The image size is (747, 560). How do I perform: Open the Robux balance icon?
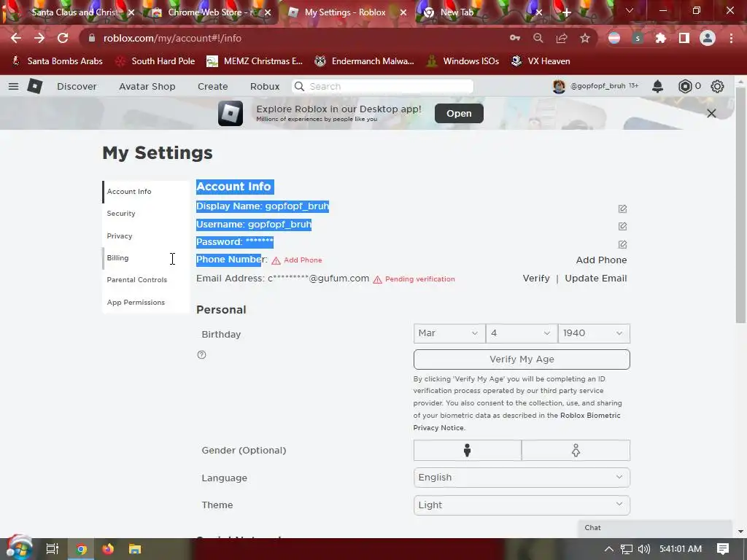[684, 86]
